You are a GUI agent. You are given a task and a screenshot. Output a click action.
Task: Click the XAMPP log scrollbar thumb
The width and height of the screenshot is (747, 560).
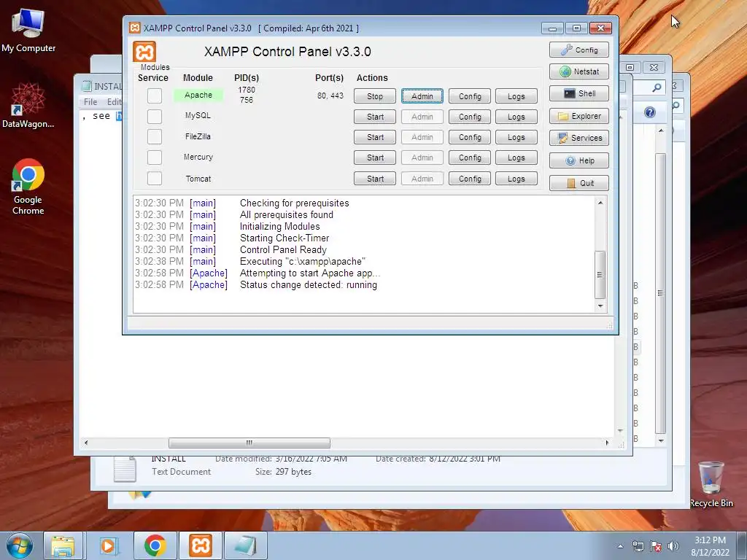[x=600, y=275]
